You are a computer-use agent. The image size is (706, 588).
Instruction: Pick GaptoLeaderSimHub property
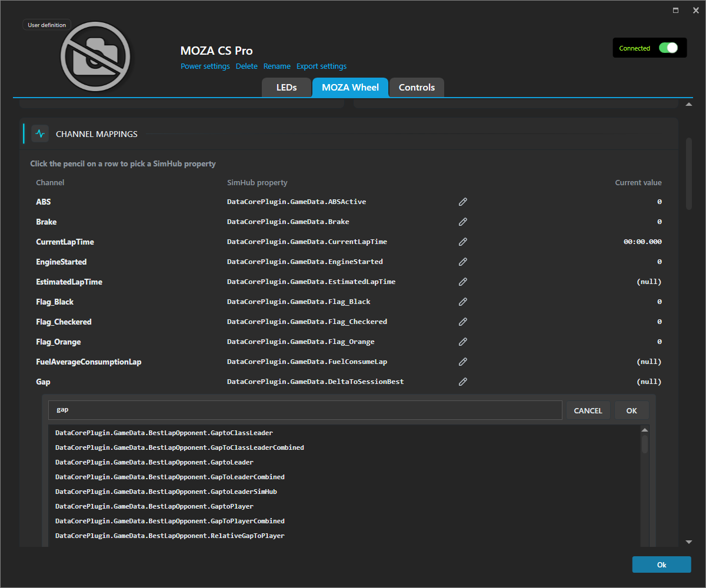(x=345, y=492)
